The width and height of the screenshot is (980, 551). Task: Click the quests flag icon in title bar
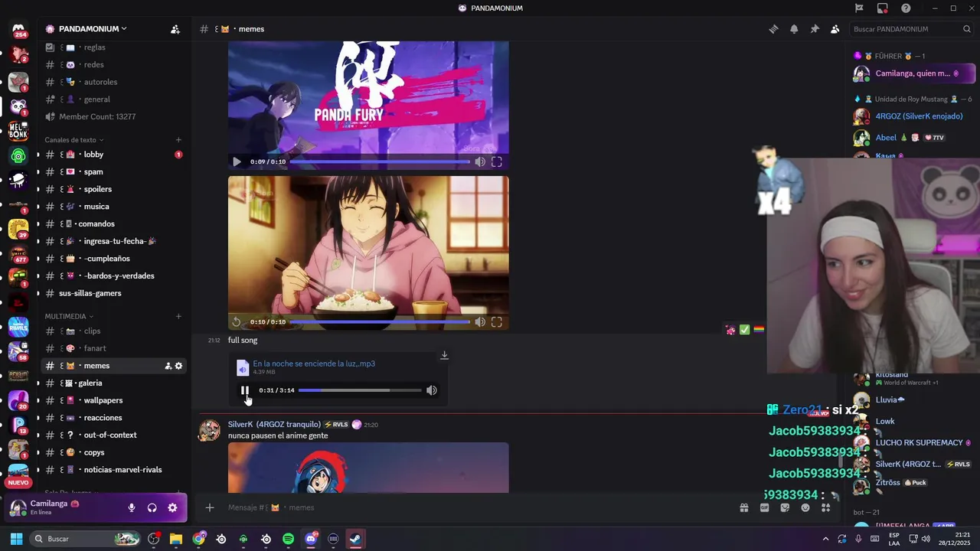[859, 8]
